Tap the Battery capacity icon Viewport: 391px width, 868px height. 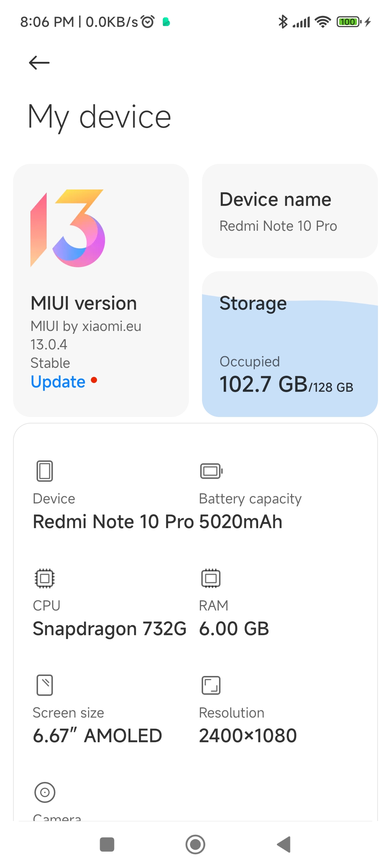pos(211,471)
